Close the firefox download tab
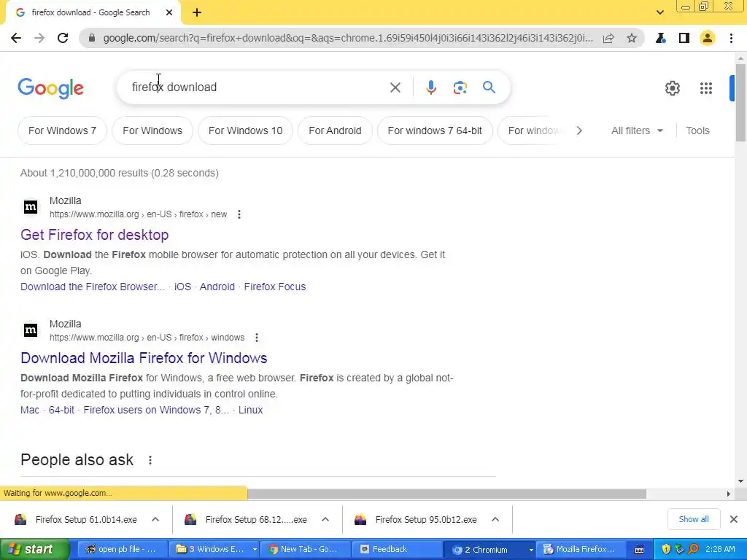The image size is (747, 560). coord(169,12)
